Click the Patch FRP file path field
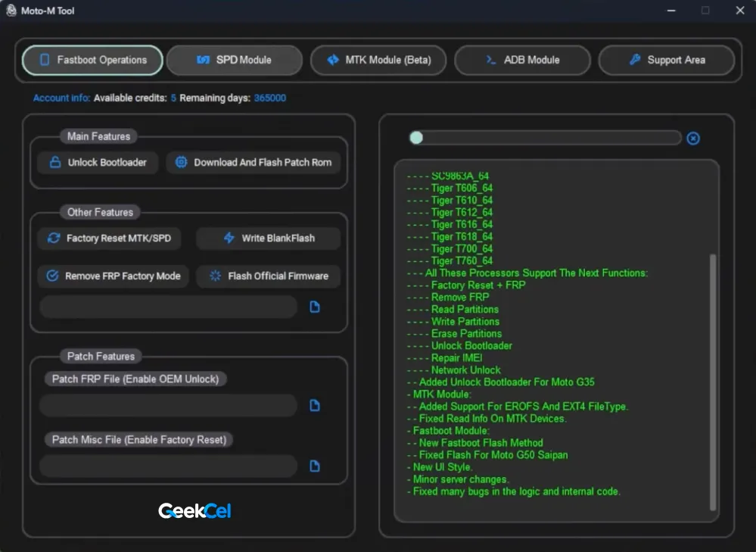This screenshot has width=756, height=552. coord(169,405)
